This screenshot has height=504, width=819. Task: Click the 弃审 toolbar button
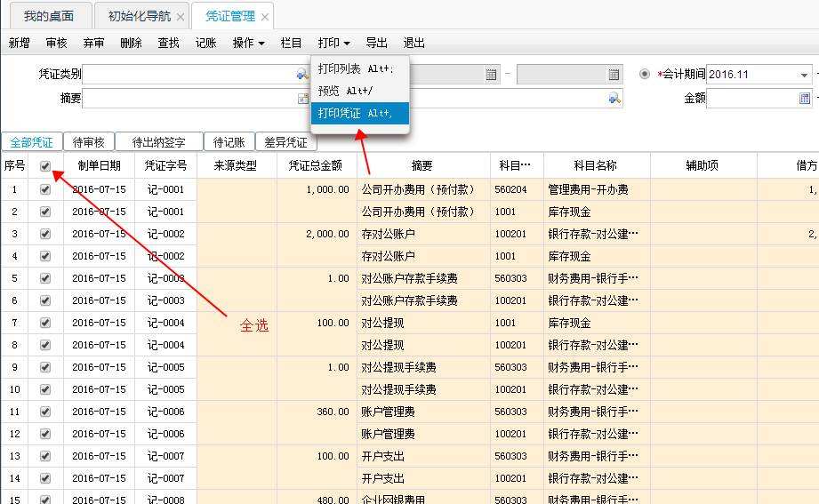(x=93, y=43)
